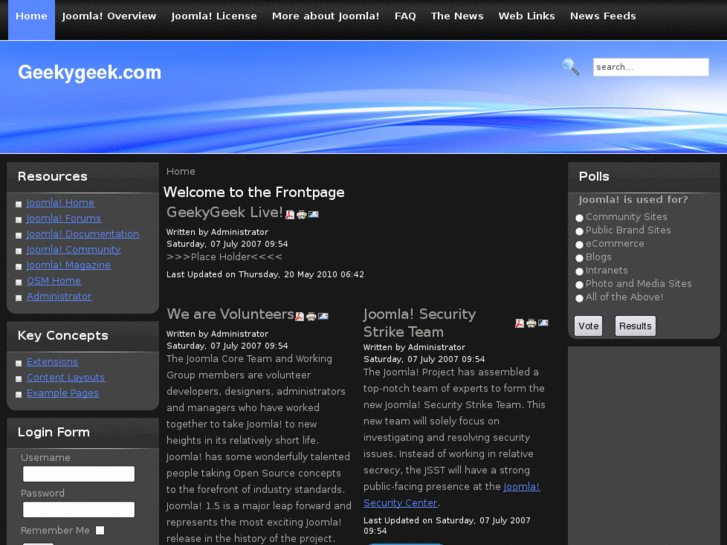Viewport: 727px width, 545px height.
Task: Click email icon for Security Strike Team article
Action: [x=543, y=323]
